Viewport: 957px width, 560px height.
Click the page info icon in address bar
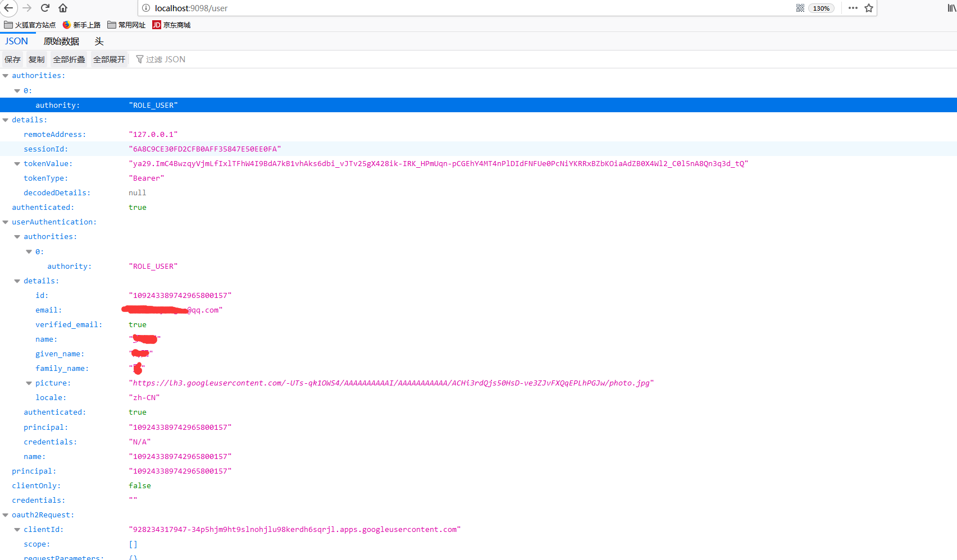pyautogui.click(x=145, y=8)
